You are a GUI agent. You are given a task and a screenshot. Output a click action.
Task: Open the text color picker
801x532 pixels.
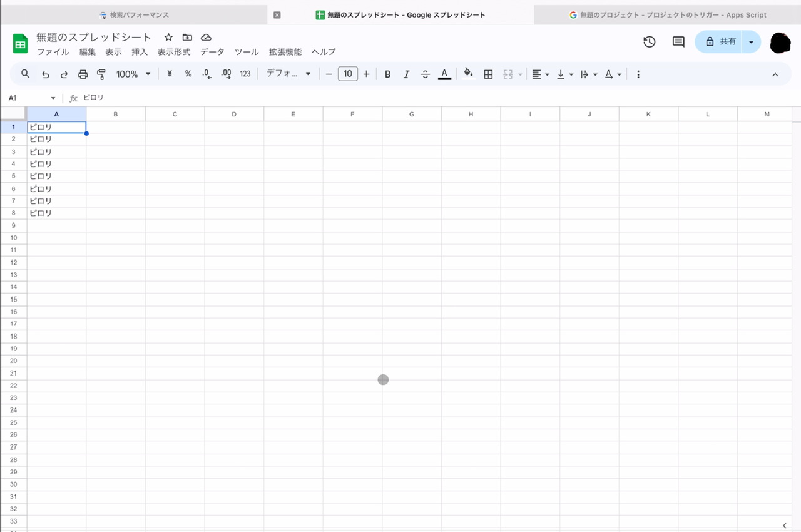click(x=444, y=74)
